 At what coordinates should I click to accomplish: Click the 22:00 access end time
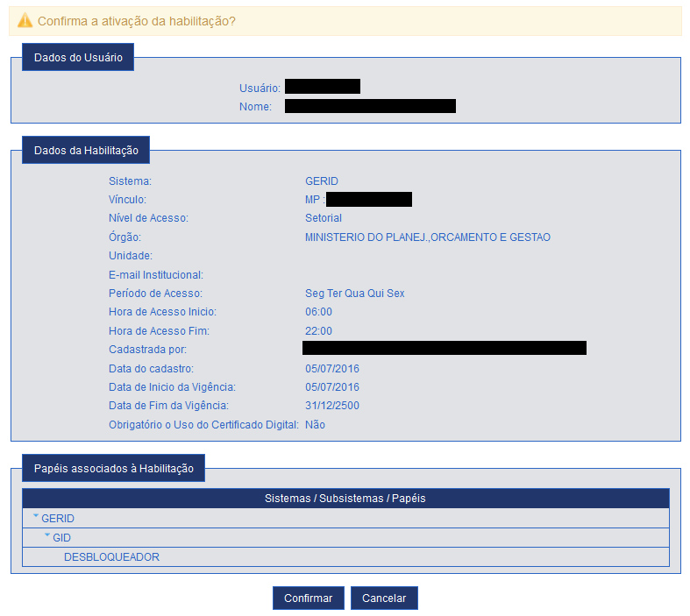coord(318,331)
